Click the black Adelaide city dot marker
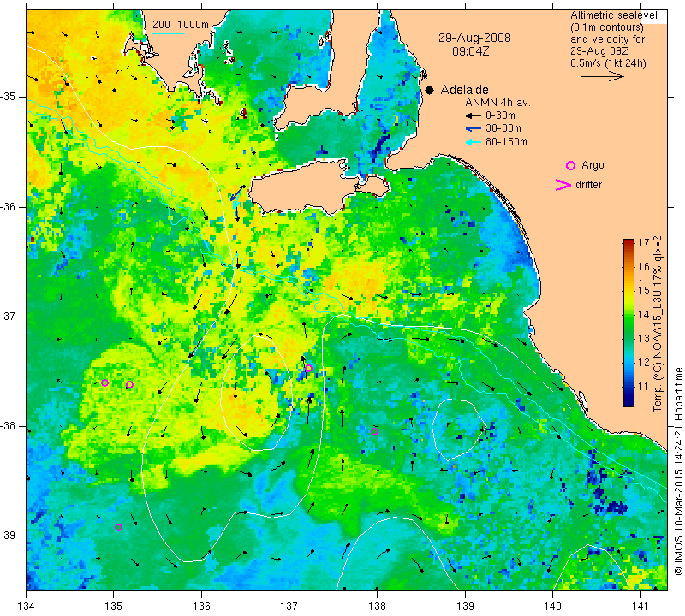Viewport: 685px width, 616px height. point(430,90)
